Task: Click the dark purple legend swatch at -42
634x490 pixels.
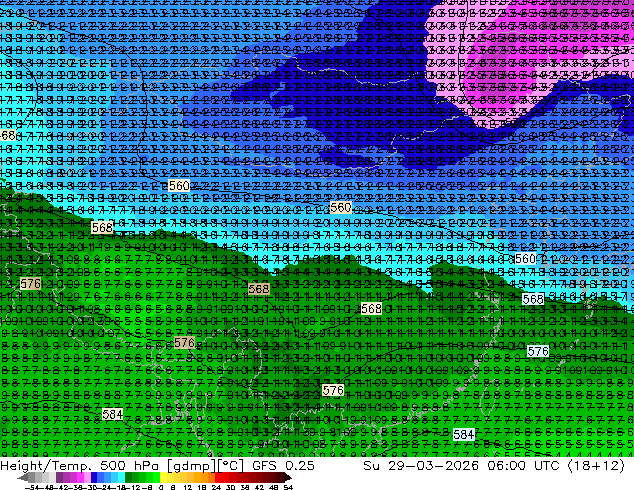Action: [x=59, y=477]
